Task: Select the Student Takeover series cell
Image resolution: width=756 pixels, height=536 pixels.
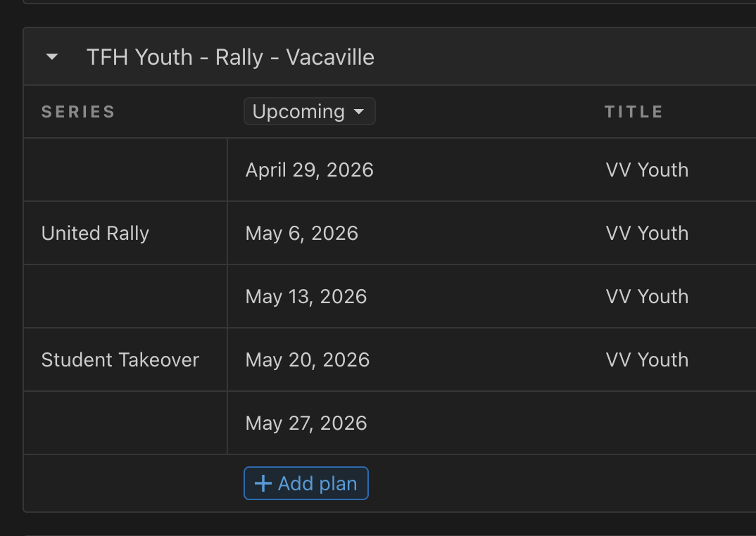Action: pyautogui.click(x=120, y=360)
